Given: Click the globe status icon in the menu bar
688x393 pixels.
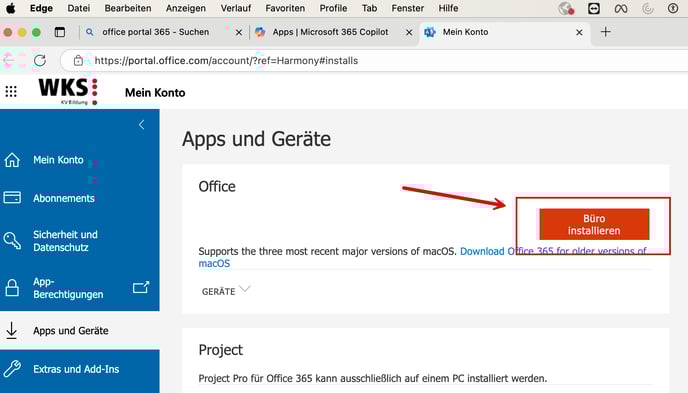Looking at the screenshot, I should [x=566, y=8].
